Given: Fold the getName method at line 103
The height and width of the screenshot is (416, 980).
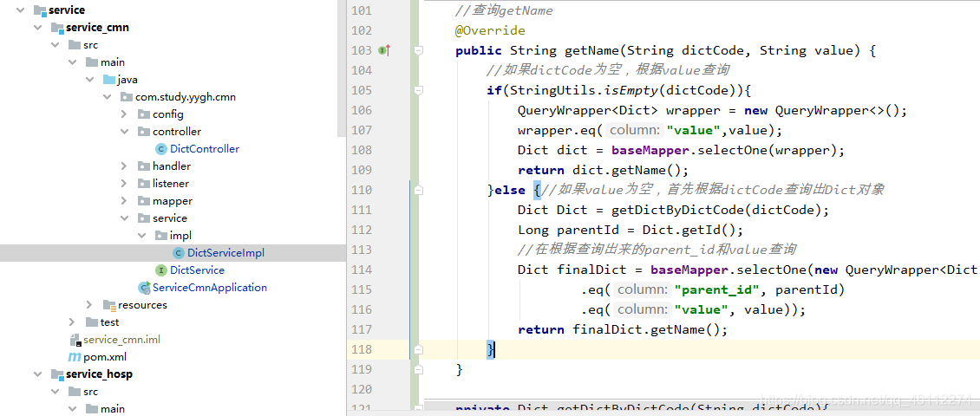Looking at the screenshot, I should tap(420, 50).
